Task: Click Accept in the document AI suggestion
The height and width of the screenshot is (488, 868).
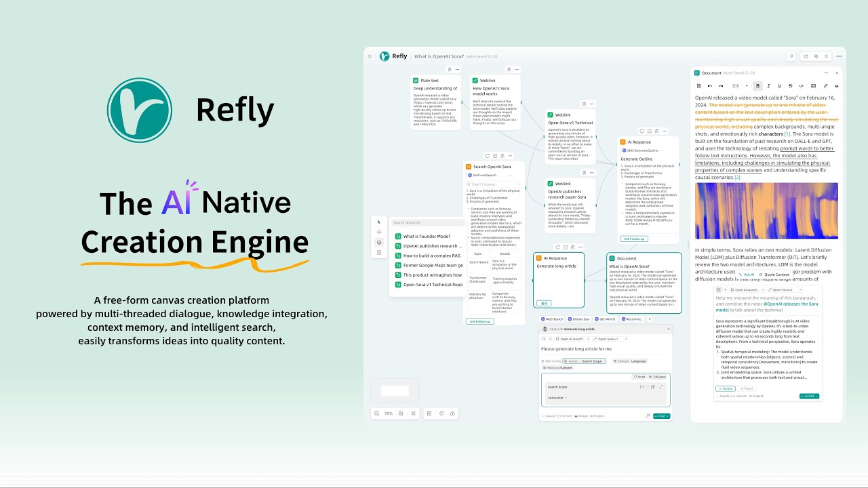Action: tap(726, 388)
